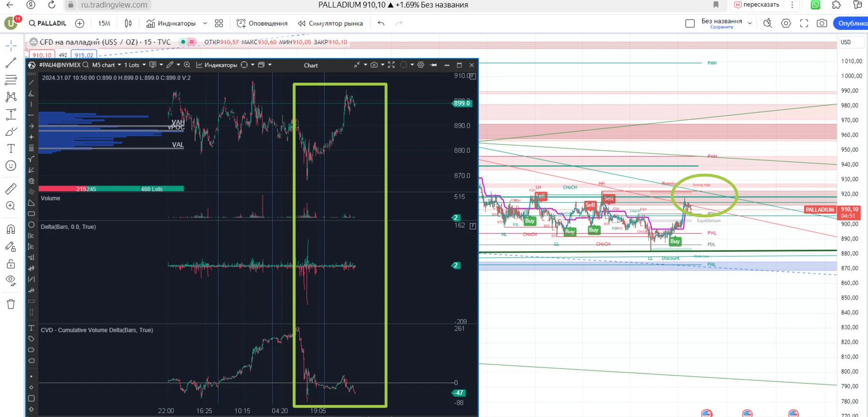Open chart settings gear in top toolbar
868x417 pixels.
786,23
